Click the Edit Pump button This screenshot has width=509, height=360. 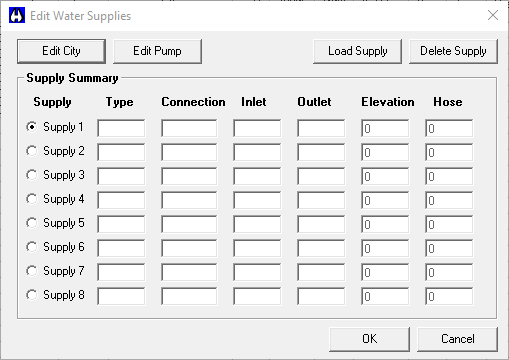click(157, 51)
